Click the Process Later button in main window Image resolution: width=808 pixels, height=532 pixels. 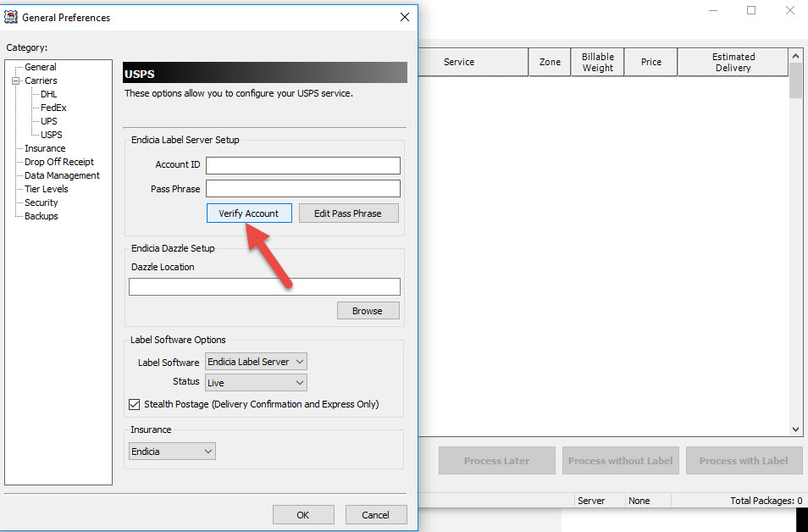coord(497,461)
